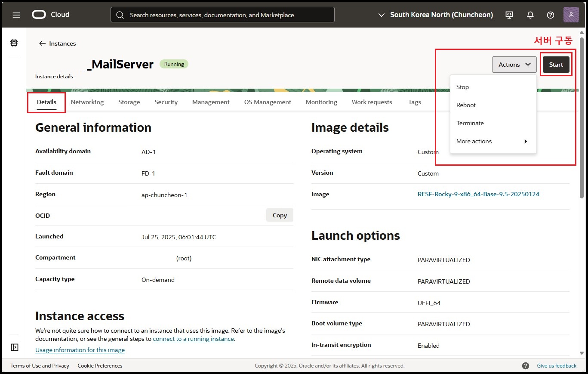Toggle the Actions dropdown button
588x374 pixels.
click(514, 65)
